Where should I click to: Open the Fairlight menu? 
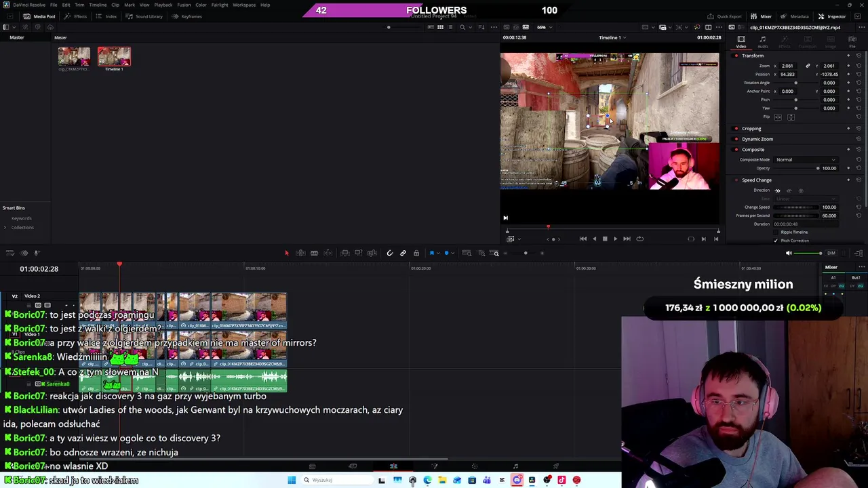tap(220, 5)
